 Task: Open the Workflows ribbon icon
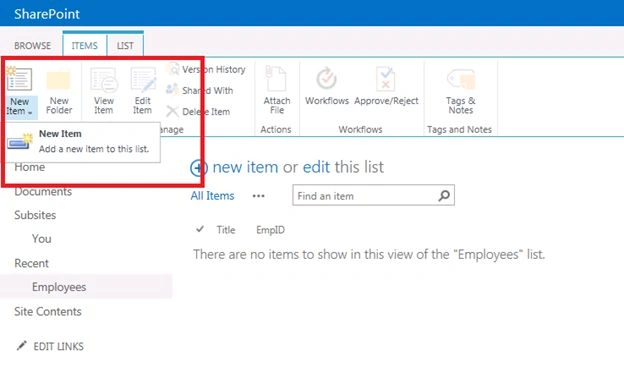coord(327,78)
